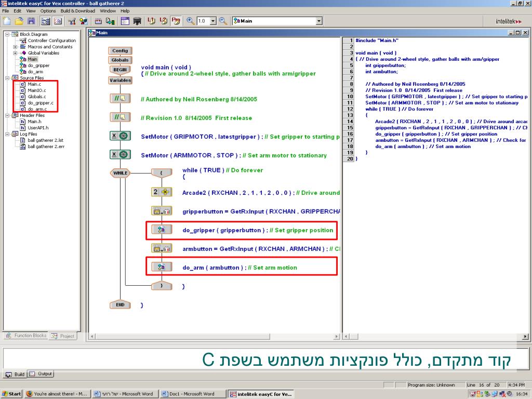Click the gripperbutton GetRxInput block icon
The height and width of the screenshot is (399, 532).
pos(162,211)
